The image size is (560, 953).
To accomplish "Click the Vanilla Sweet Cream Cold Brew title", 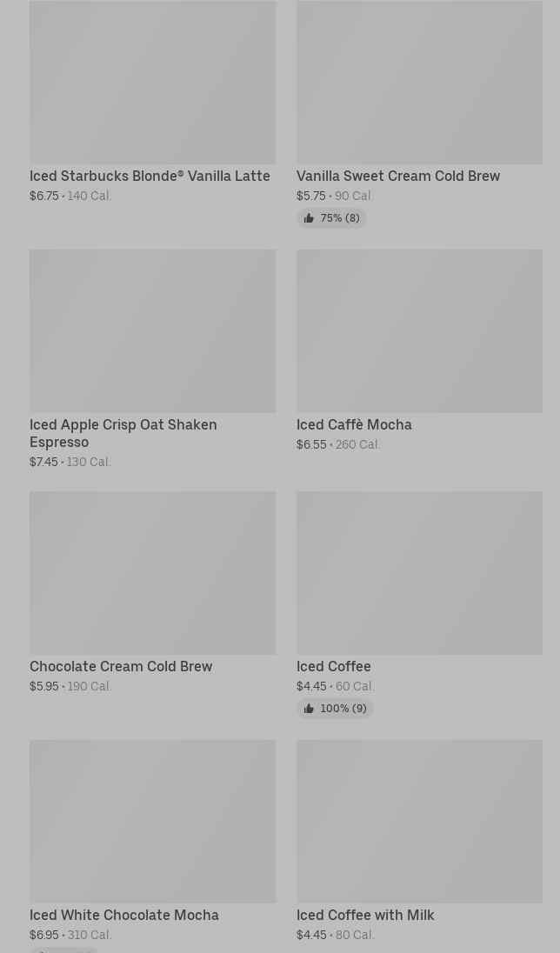I will point(398,177).
